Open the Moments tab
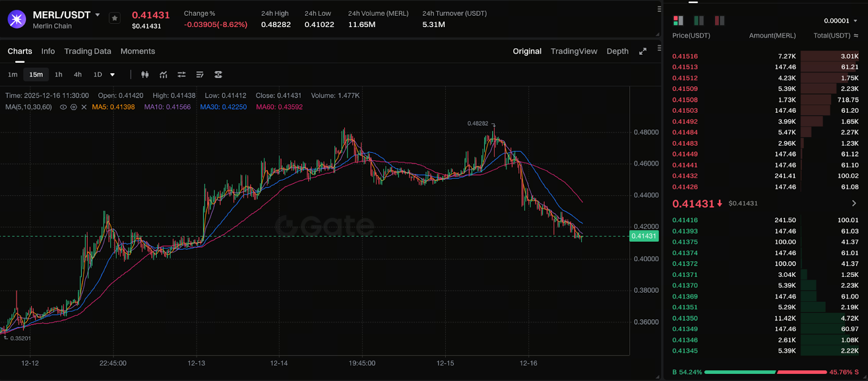Image resolution: width=868 pixels, height=381 pixels. (x=138, y=51)
